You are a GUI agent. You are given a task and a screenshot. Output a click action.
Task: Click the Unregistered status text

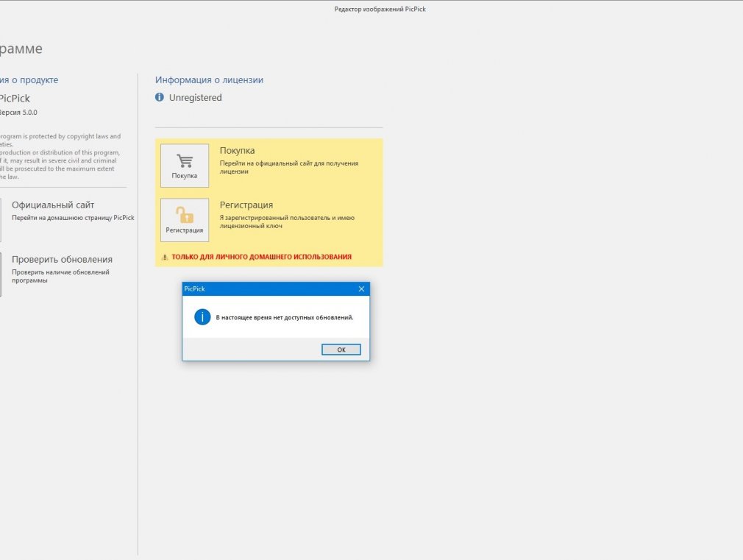[x=195, y=97]
